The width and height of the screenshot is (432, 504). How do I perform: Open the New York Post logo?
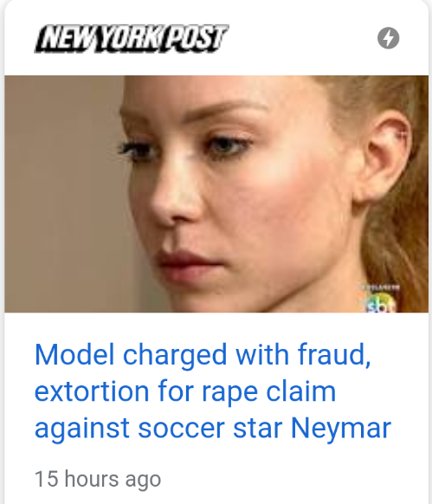coord(132,38)
